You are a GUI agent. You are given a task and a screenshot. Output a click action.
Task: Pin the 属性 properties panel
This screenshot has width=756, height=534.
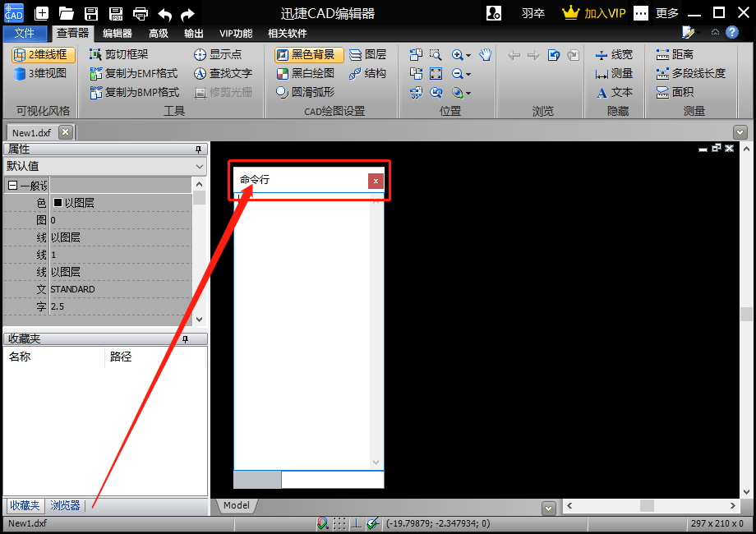(x=198, y=150)
